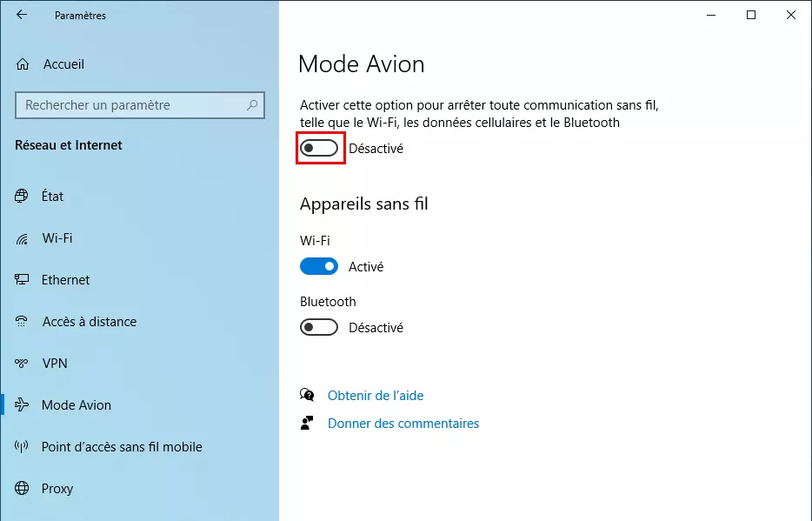This screenshot has height=521, width=812.
Task: Turn on the Bluetooth toggle
Action: pyautogui.click(x=319, y=327)
